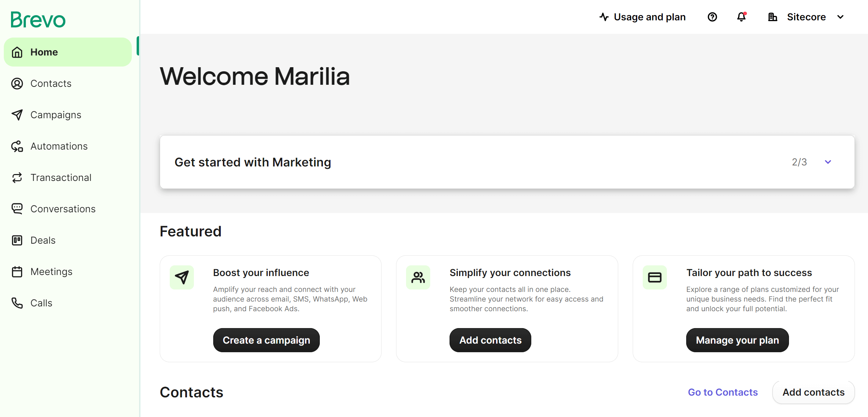Click the notification bell icon
Image resolution: width=868 pixels, height=417 pixels.
tap(743, 16)
